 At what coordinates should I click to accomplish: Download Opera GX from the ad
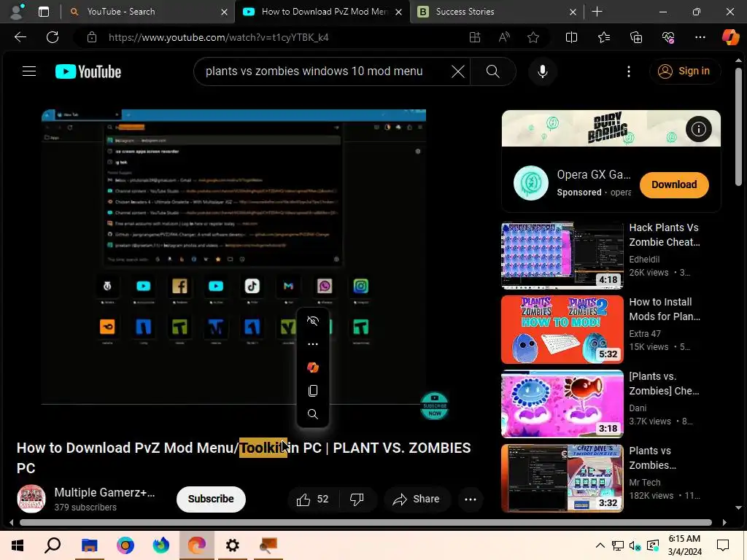click(673, 184)
